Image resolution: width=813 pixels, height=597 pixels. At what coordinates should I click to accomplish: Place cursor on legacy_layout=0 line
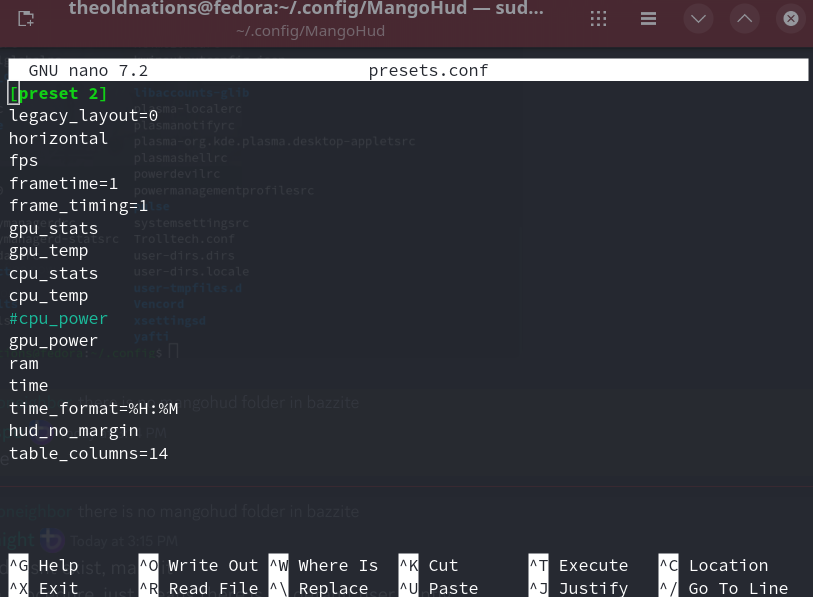coord(83,116)
